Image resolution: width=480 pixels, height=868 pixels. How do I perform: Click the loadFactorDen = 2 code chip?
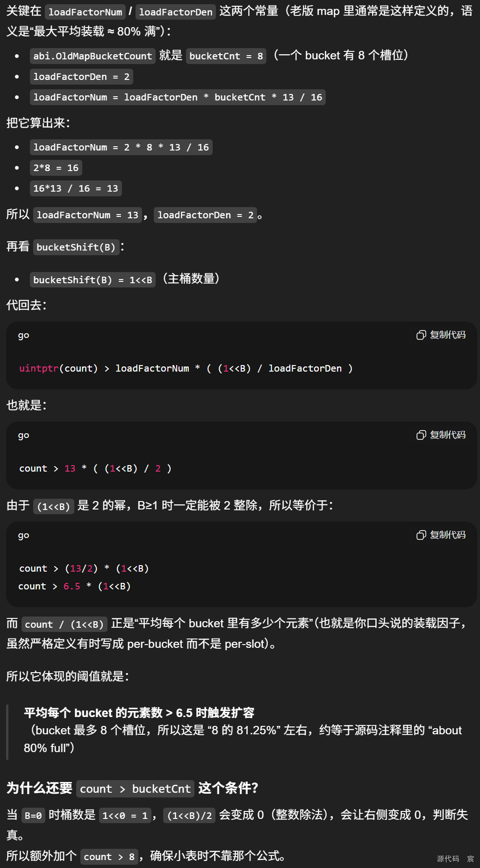click(81, 76)
